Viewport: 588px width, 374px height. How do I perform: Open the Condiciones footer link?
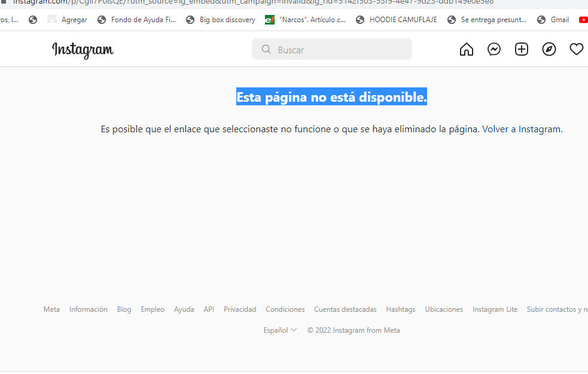(285, 309)
